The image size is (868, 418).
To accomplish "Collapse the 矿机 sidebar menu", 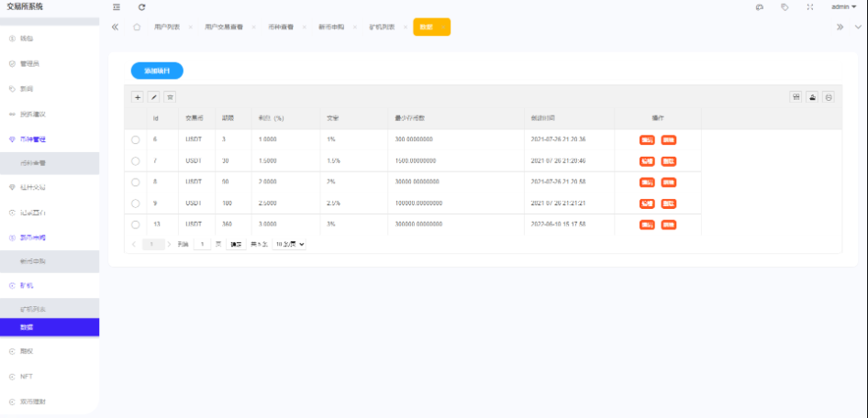I will pos(50,285).
